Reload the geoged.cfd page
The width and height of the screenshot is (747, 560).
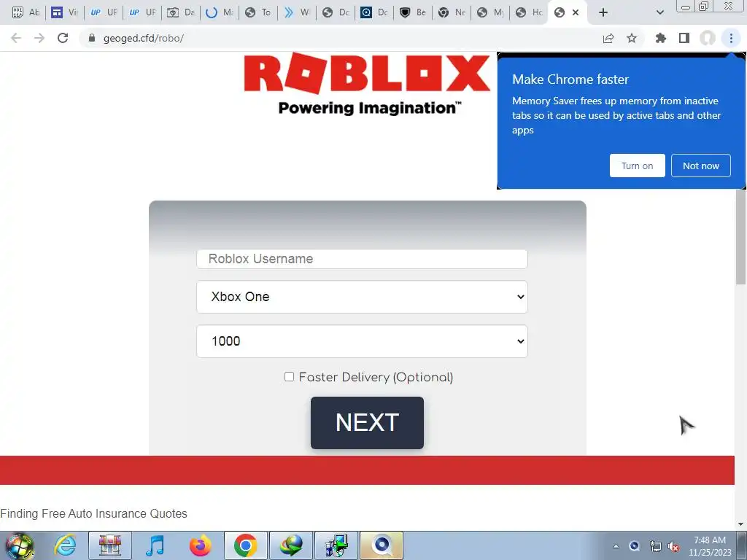click(x=63, y=38)
